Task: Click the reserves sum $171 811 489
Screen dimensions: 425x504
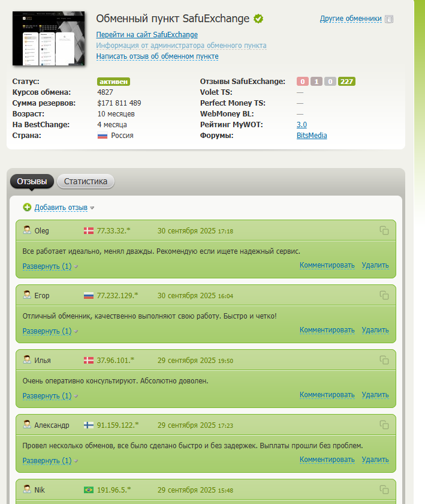Action: pyautogui.click(x=119, y=103)
